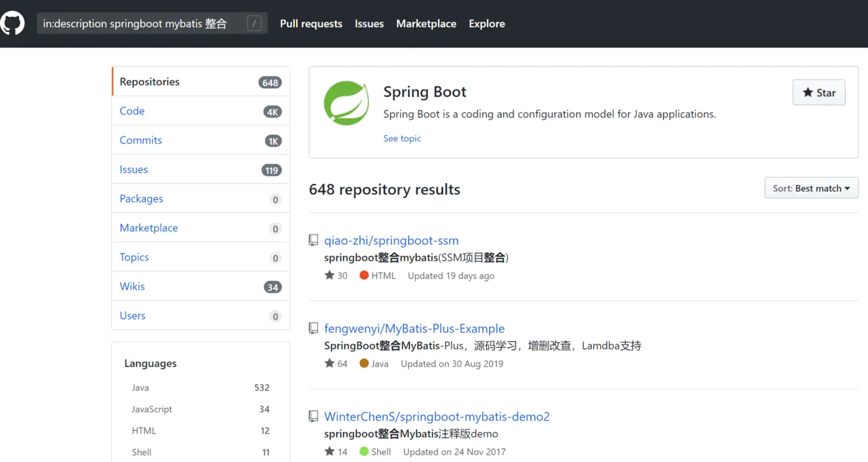Filter results by Java language

(x=140, y=388)
